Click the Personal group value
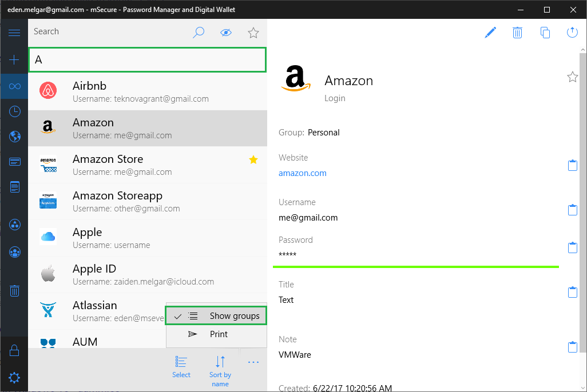Image resolution: width=587 pixels, height=392 pixels. point(323,133)
